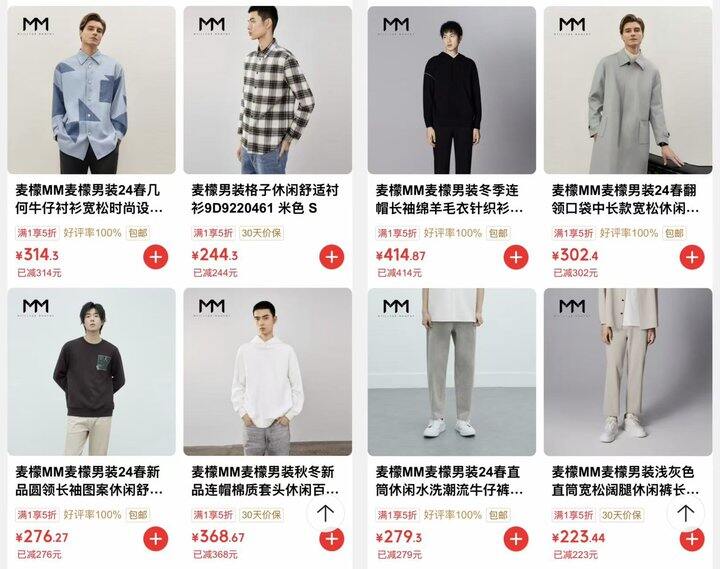View the light grey wide-leg trousers image
This screenshot has width=720, height=569.
628,372
